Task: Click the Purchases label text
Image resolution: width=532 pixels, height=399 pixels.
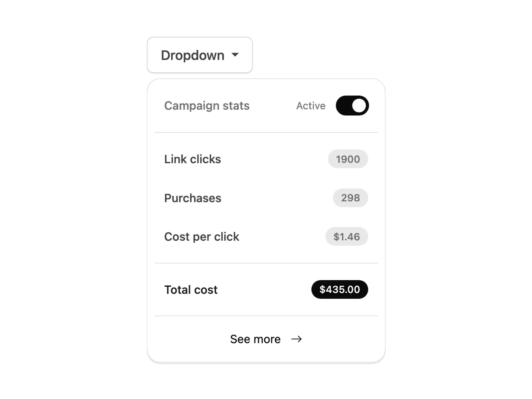Action: coord(193,198)
